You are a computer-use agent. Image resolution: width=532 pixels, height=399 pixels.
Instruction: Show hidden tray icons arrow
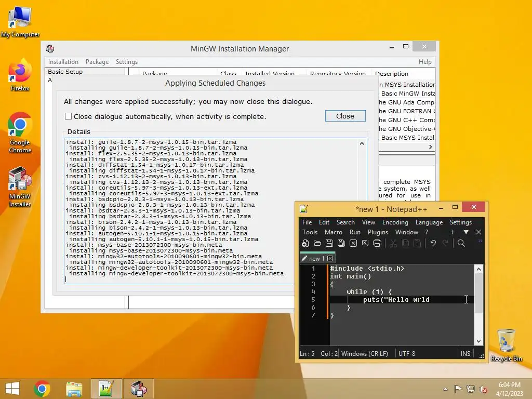click(x=445, y=389)
